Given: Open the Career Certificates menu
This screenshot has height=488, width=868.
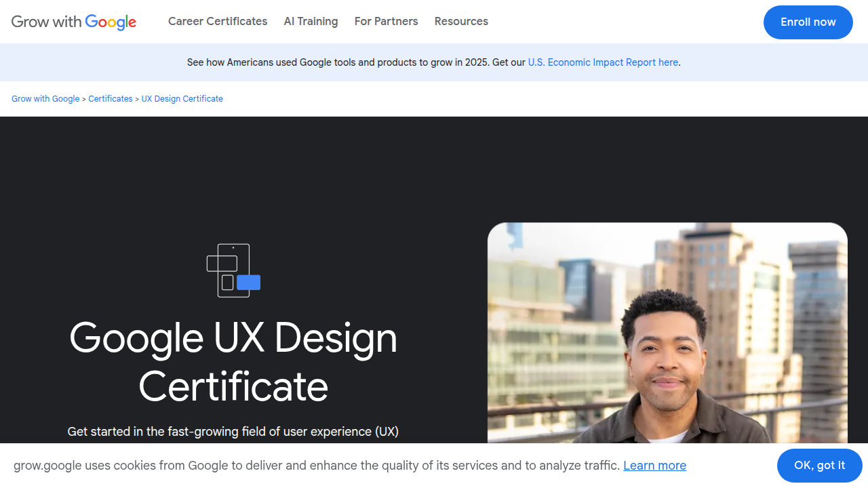Looking at the screenshot, I should (x=218, y=21).
